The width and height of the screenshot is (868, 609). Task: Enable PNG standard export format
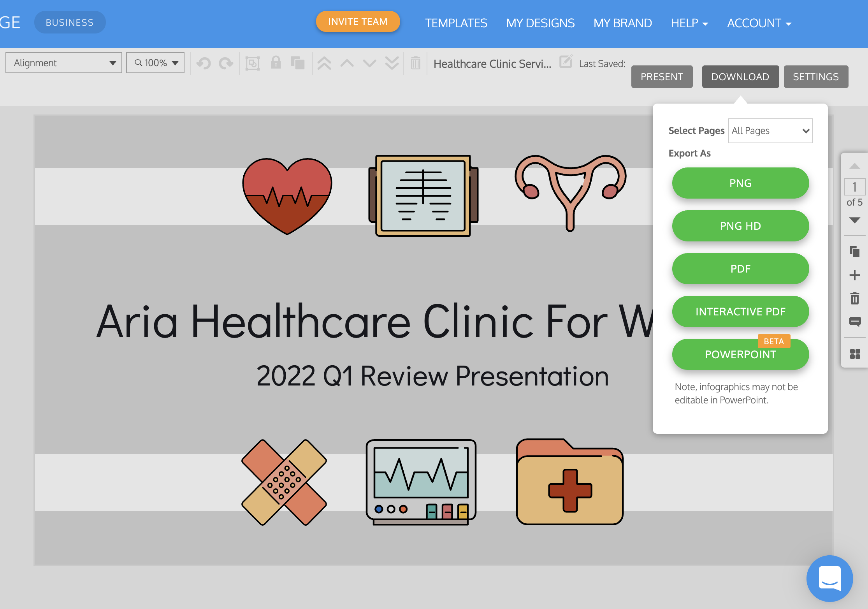pyautogui.click(x=740, y=183)
